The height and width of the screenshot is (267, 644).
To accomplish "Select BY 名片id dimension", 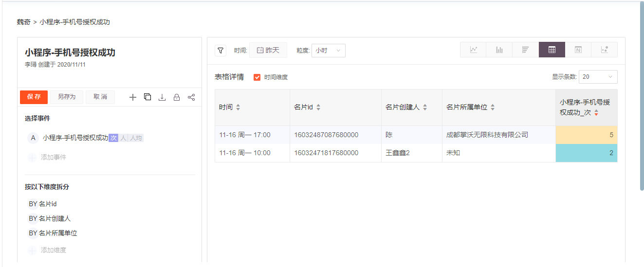I will [43, 204].
